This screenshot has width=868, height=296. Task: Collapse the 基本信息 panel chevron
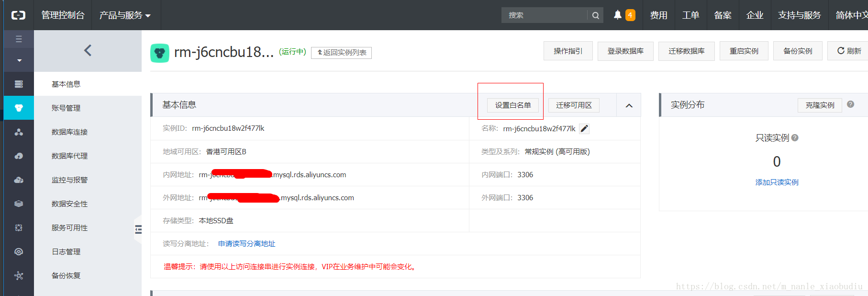[629, 105]
